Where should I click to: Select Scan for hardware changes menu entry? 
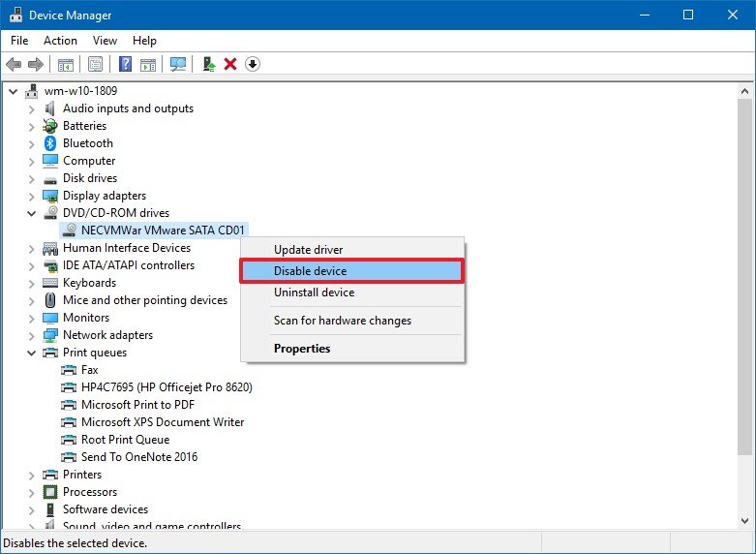click(x=352, y=321)
